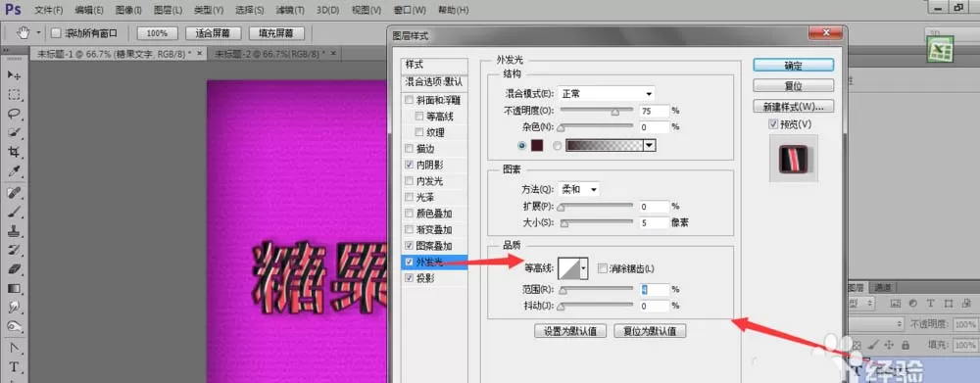Click the 范围(R) value field
This screenshot has height=383, width=980.
click(x=655, y=289)
